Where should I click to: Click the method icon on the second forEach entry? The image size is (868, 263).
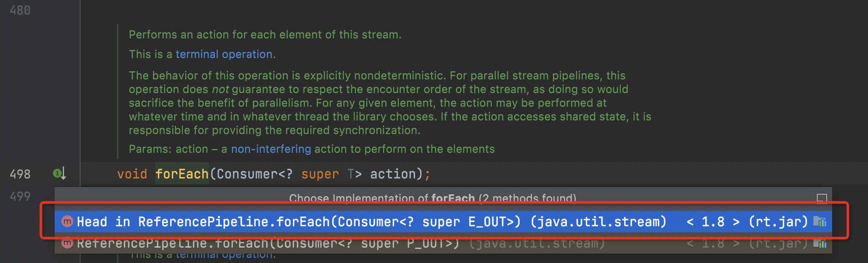pyautogui.click(x=67, y=243)
